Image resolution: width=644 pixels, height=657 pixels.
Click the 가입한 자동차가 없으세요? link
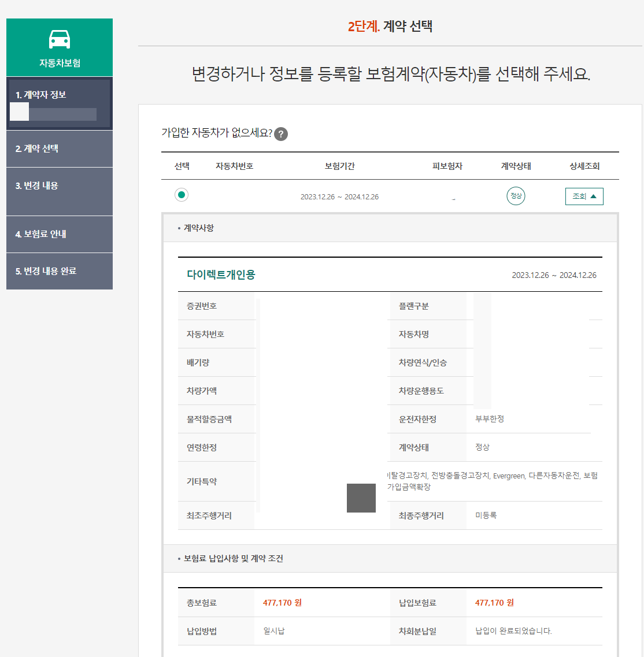[x=214, y=133]
